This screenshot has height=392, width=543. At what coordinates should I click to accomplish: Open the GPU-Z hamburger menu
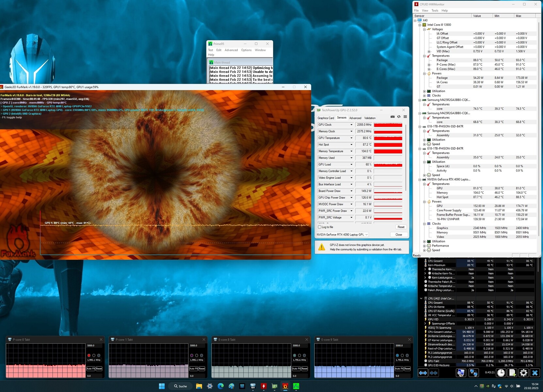(405, 117)
